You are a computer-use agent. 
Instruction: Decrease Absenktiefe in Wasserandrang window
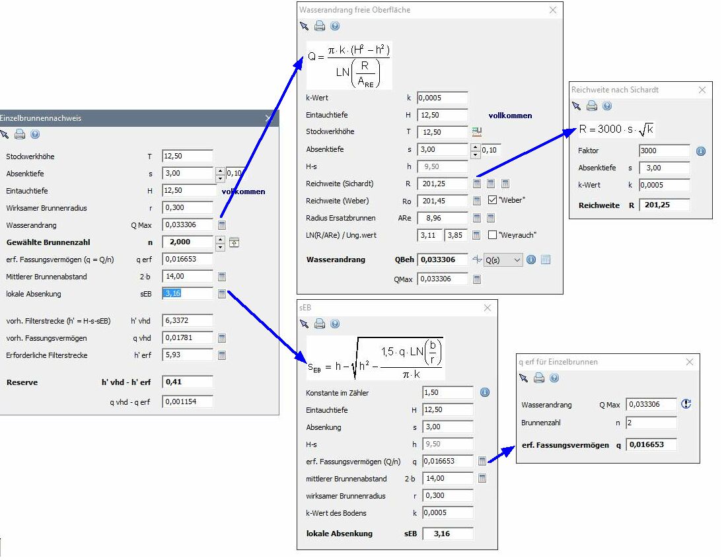[476, 154]
